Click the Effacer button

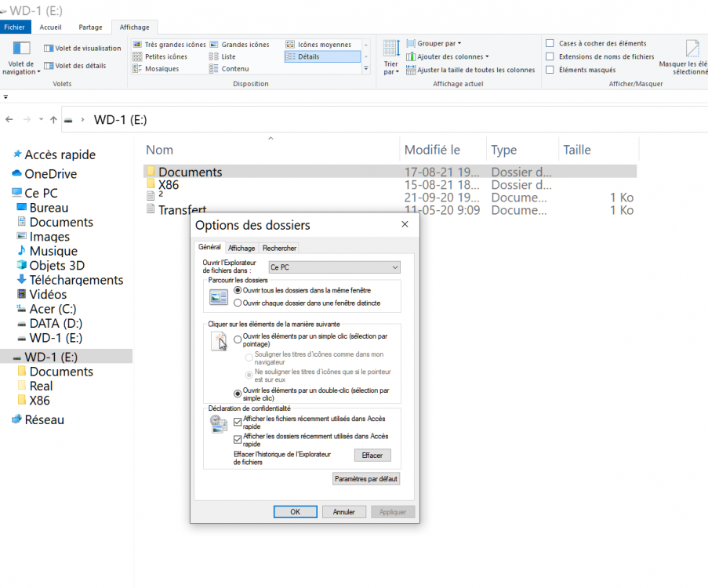pyautogui.click(x=372, y=456)
